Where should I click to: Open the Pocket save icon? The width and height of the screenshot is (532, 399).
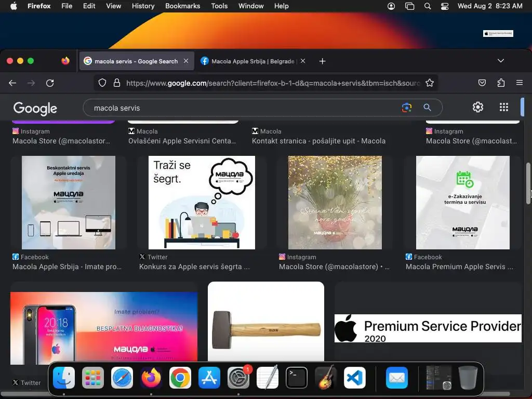click(x=482, y=83)
